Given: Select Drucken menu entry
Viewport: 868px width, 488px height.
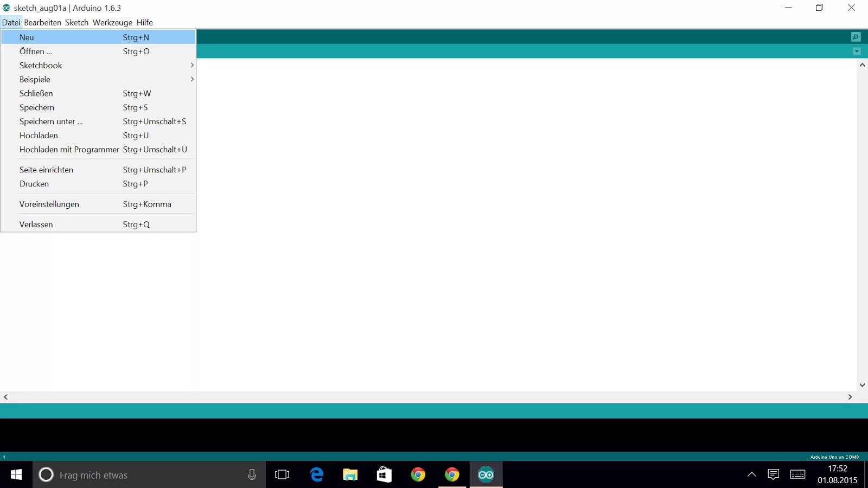Looking at the screenshot, I should coord(98,184).
